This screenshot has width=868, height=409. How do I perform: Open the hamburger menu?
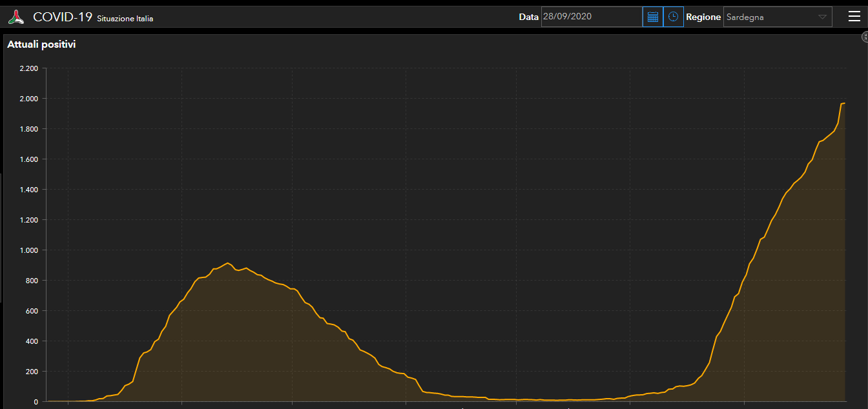coord(854,17)
